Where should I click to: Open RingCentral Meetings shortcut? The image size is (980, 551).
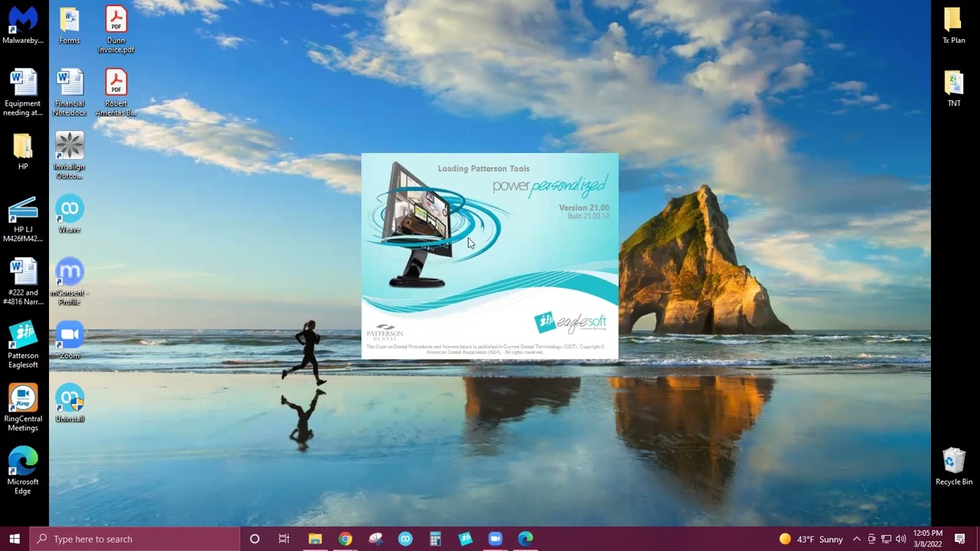[x=23, y=408]
